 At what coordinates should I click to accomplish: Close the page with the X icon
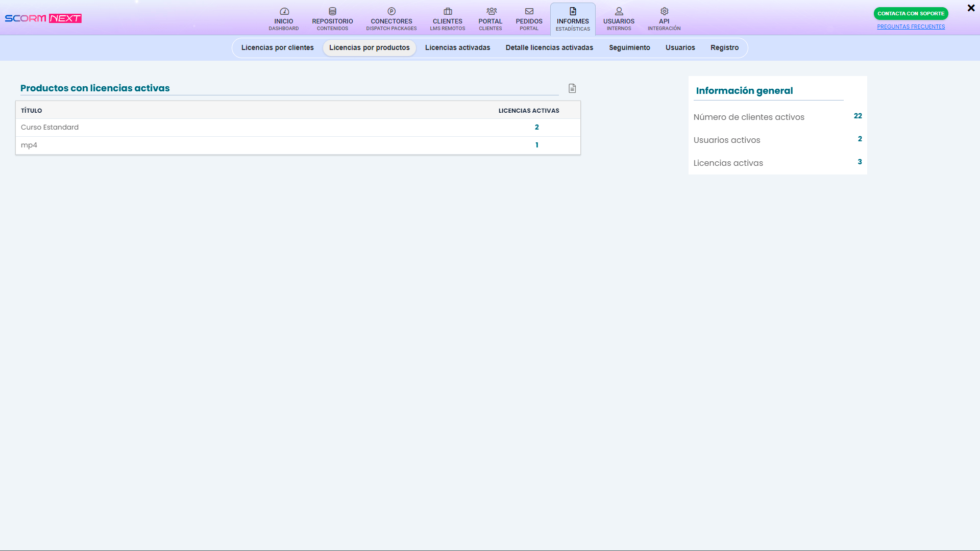tap(971, 8)
